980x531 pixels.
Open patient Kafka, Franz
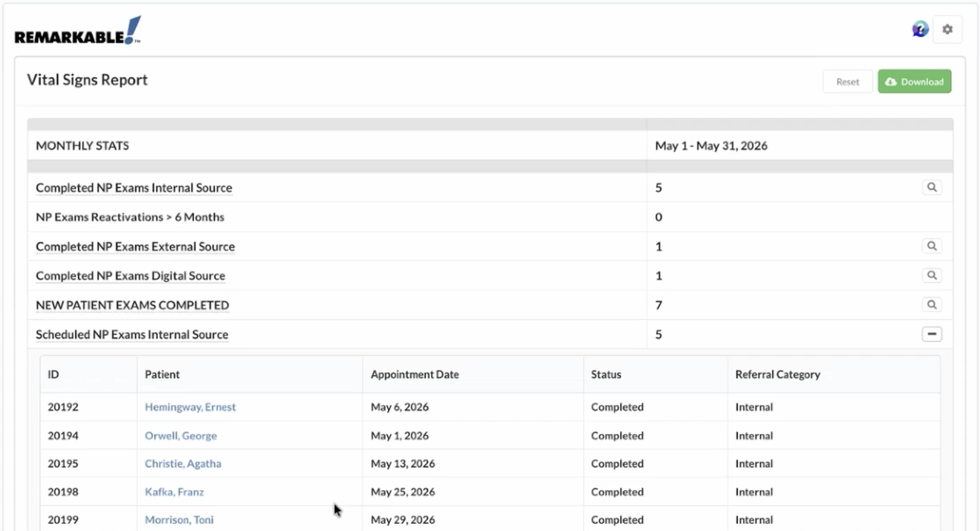174,492
